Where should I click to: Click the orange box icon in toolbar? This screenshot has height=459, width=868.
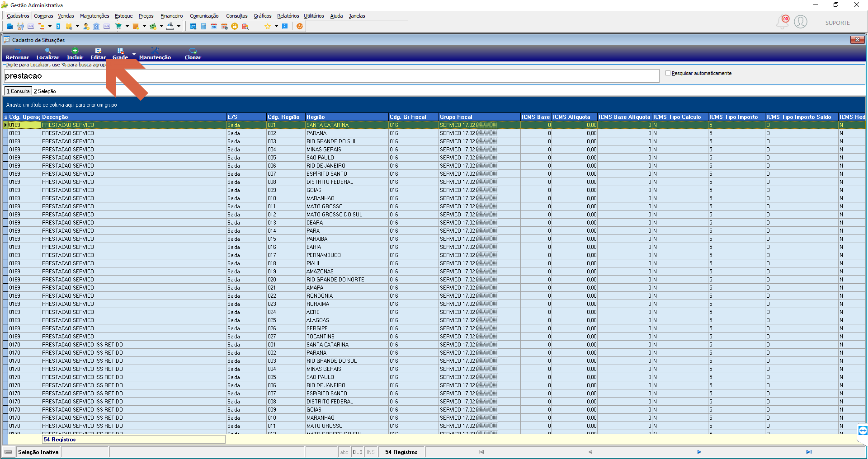[136, 26]
